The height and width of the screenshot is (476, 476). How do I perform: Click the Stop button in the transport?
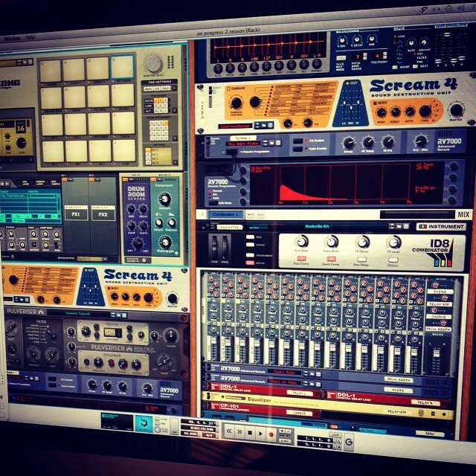pos(249,432)
